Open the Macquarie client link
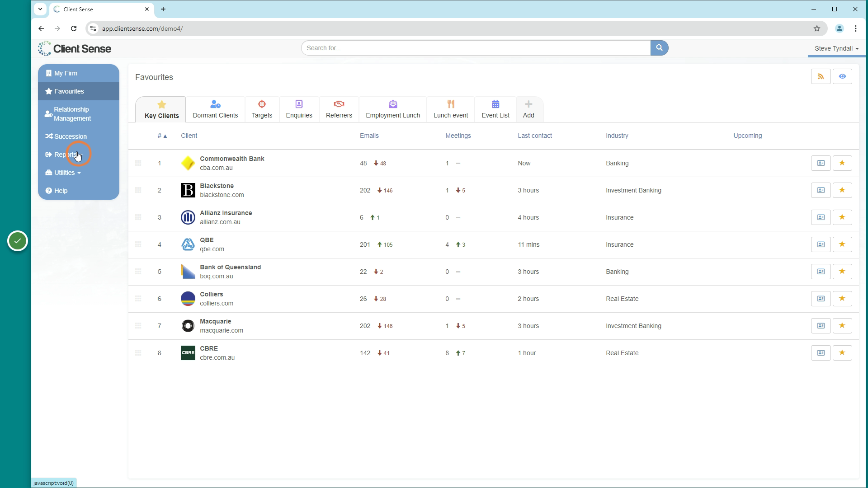The image size is (868, 488). pos(216,321)
